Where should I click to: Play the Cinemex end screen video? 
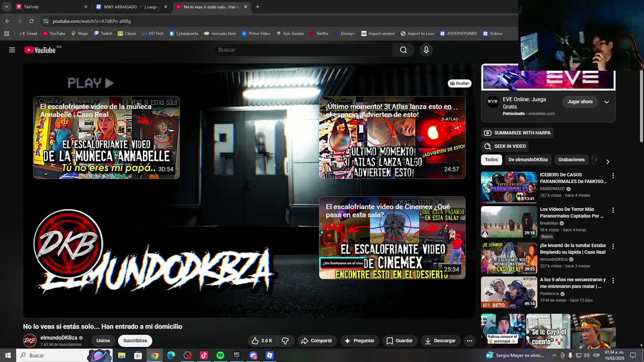[x=392, y=238]
